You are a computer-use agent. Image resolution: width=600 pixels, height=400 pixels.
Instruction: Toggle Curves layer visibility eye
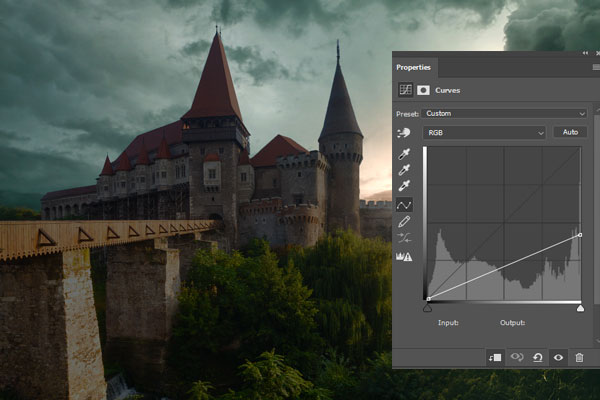558,358
